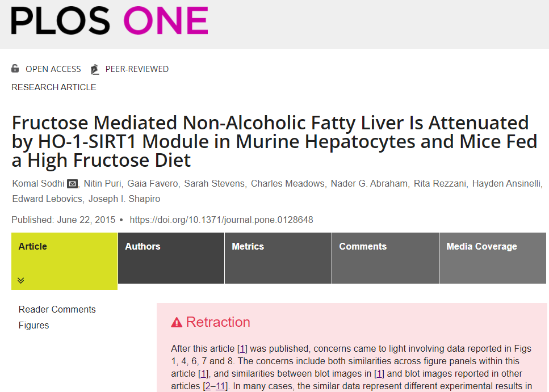Open the article DOI link
Image resolution: width=549 pixels, height=392 pixels.
[x=221, y=220]
